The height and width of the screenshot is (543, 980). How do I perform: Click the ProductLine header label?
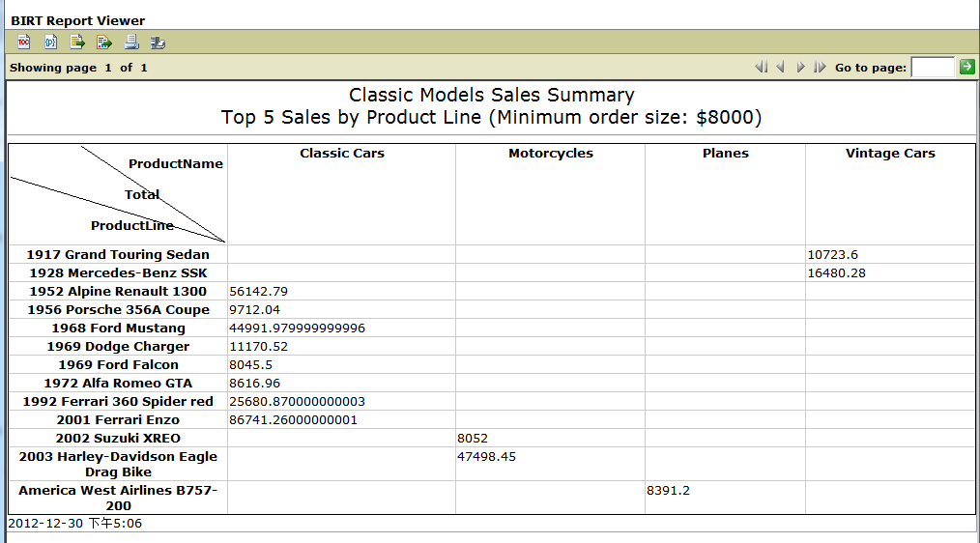[x=131, y=225]
